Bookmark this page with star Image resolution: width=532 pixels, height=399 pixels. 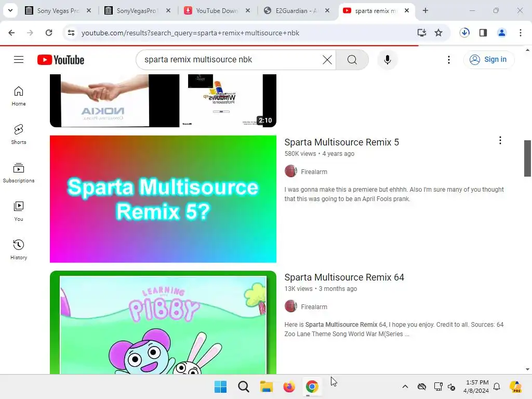coord(438,33)
